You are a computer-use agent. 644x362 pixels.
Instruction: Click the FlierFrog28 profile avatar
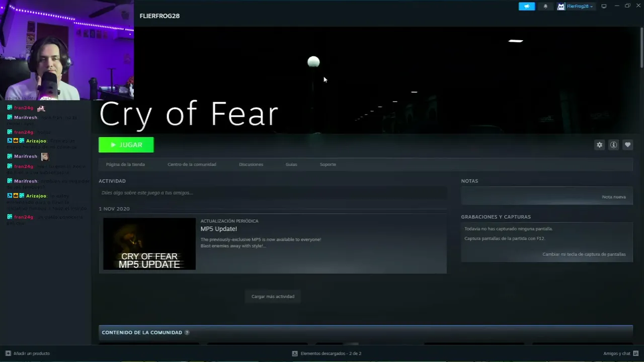tap(561, 7)
